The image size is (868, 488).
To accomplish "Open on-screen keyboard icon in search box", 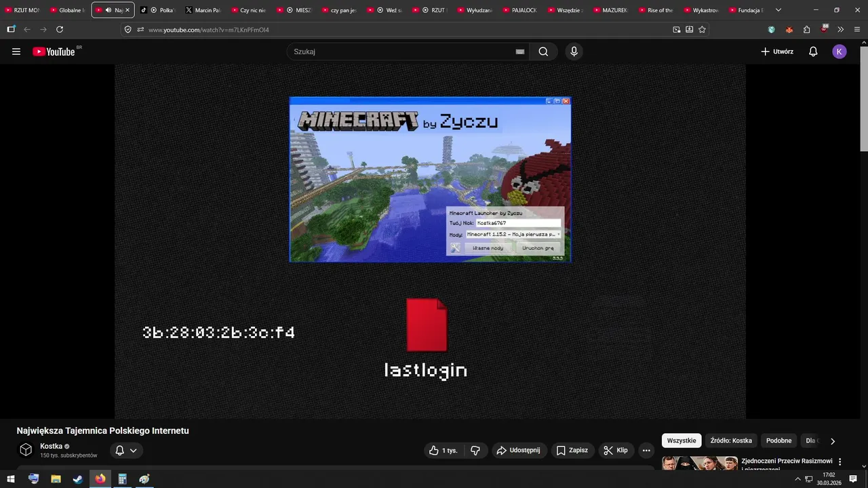I will tap(520, 52).
